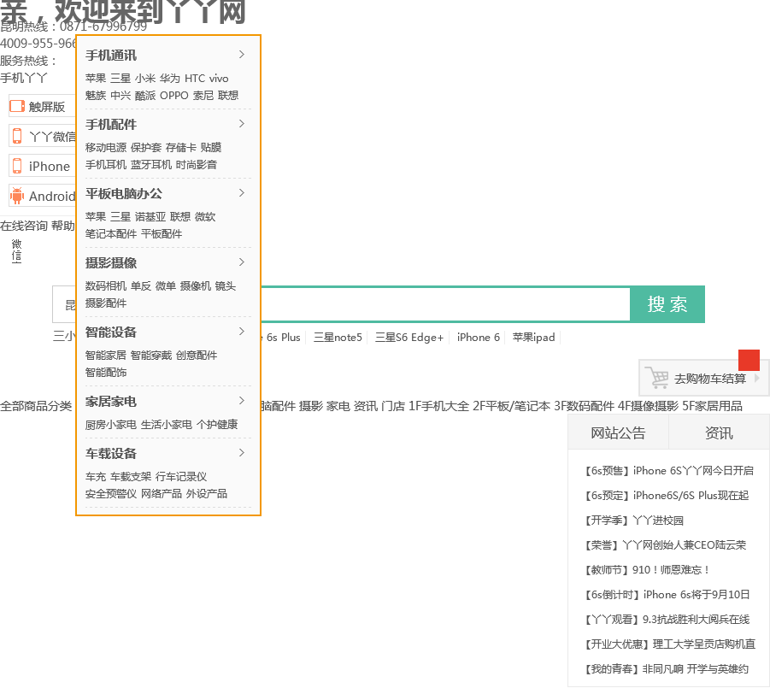The width and height of the screenshot is (770, 700).
Task: Expand the 车载设备 category arrow
Action: coord(242,453)
